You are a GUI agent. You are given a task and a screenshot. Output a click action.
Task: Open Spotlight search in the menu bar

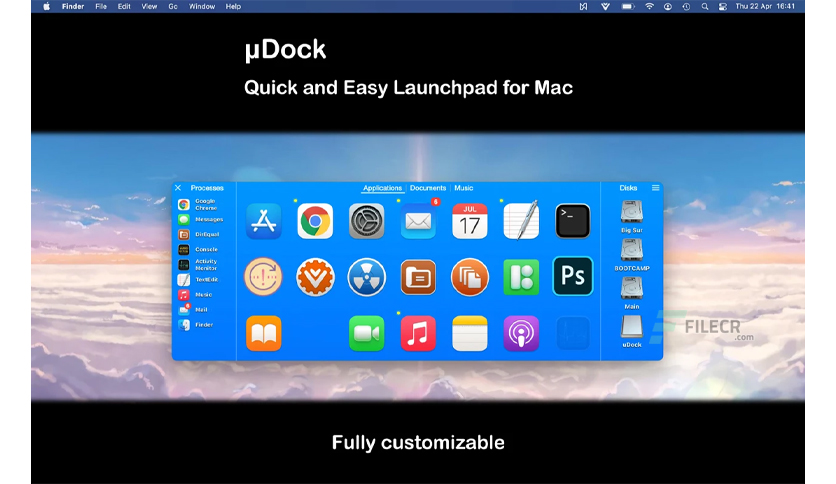point(705,6)
